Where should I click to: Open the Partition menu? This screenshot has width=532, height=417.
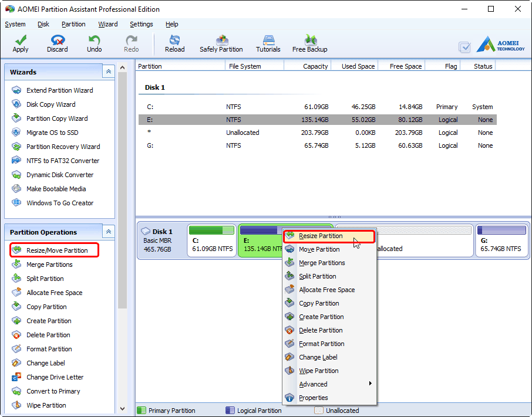click(x=73, y=24)
